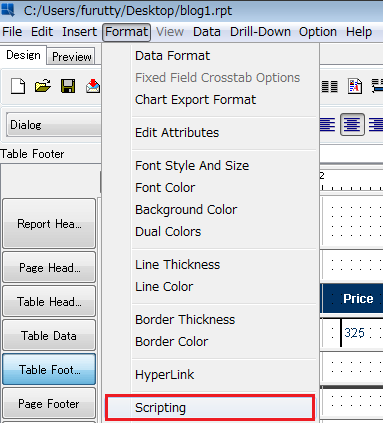Toggle center text alignment button
This screenshot has width=383, height=423.
(352, 125)
